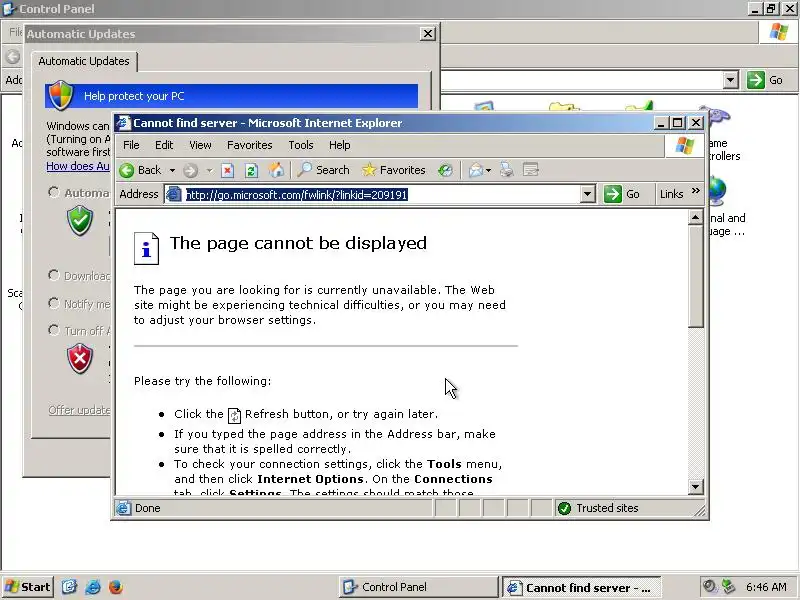Click the Regional and Language globe icon
Viewport: 800px width, 600px height.
click(x=717, y=192)
